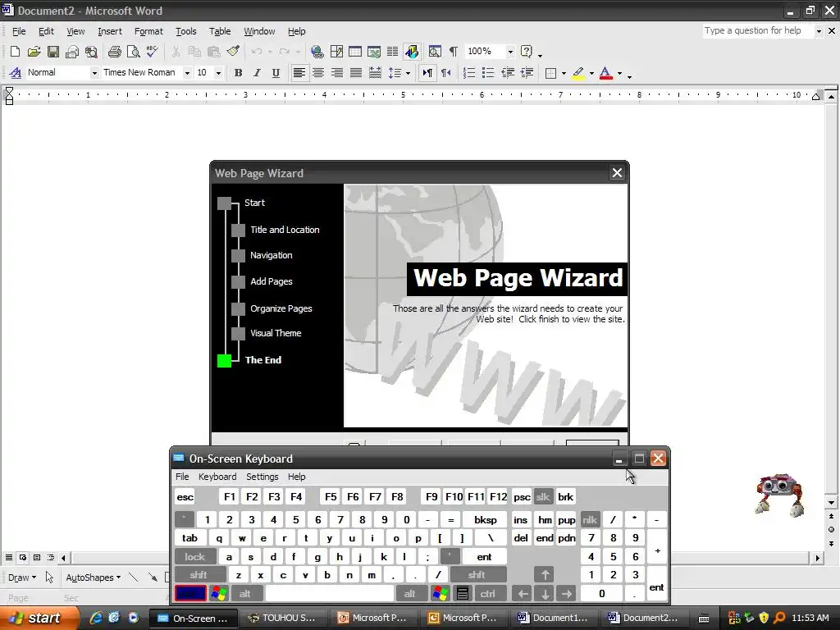Open the Insert menu in Word
Image resolution: width=840 pixels, height=630 pixels.
110,32
